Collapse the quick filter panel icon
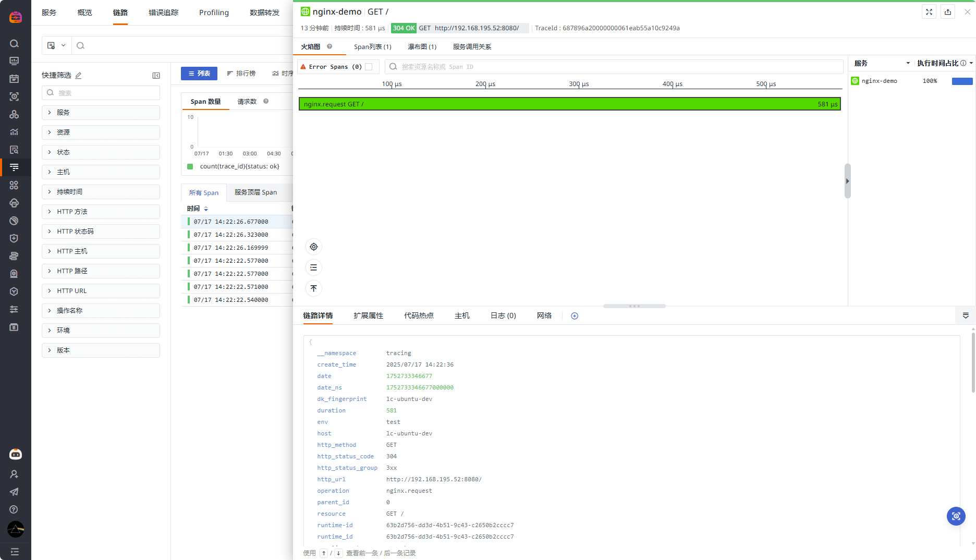The image size is (976, 560). (x=156, y=76)
